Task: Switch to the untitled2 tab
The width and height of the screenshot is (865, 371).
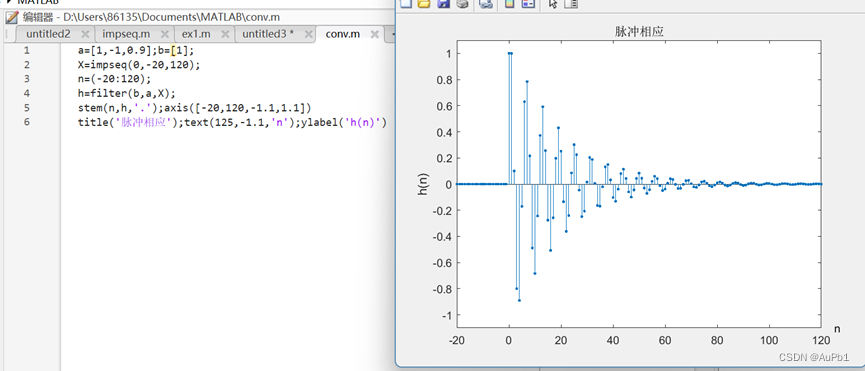Action: pyautogui.click(x=48, y=34)
